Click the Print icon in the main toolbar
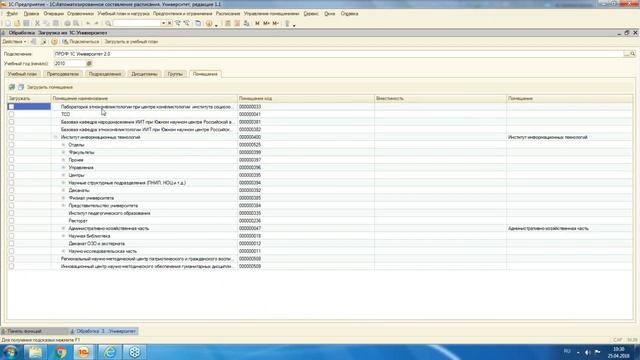 [x=67, y=23]
